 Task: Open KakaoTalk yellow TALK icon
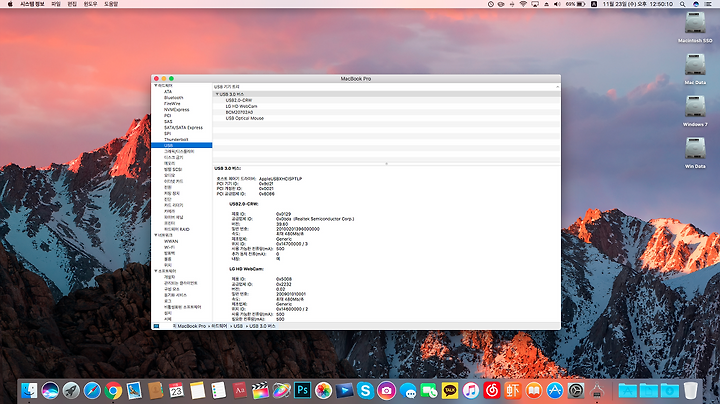coord(450,391)
